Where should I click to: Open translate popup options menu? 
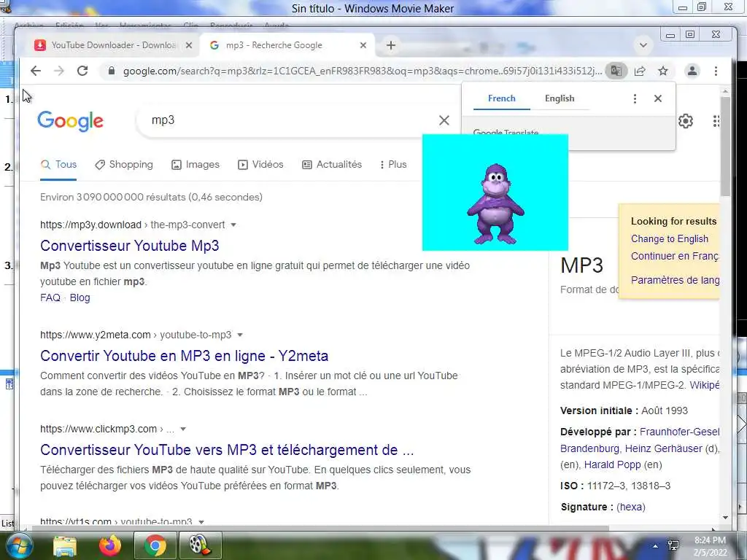[635, 98]
